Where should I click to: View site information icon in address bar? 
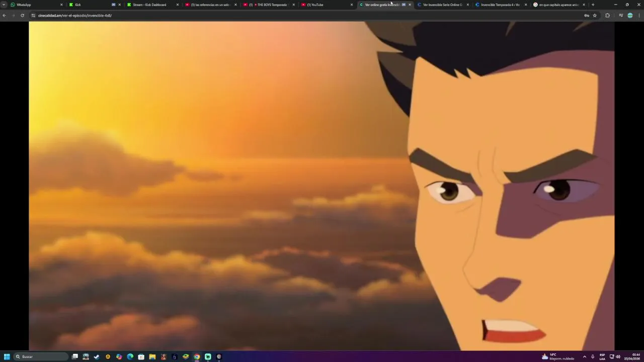pos(33,16)
